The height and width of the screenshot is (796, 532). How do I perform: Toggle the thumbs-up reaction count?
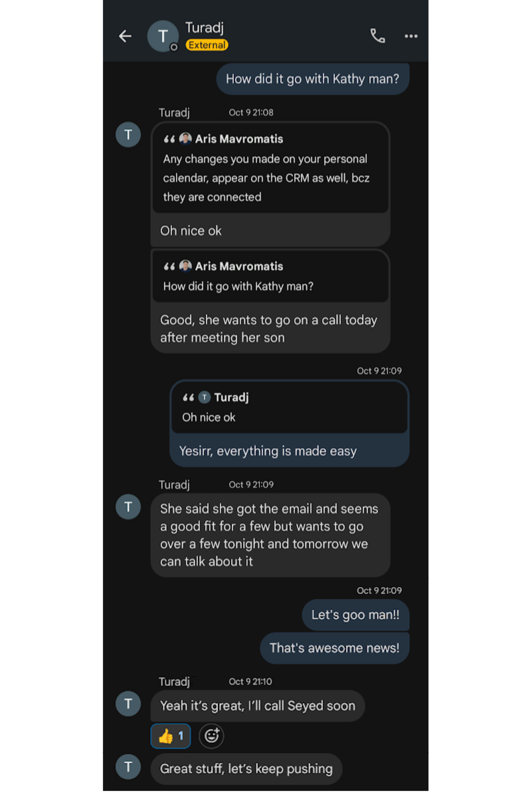(171, 736)
